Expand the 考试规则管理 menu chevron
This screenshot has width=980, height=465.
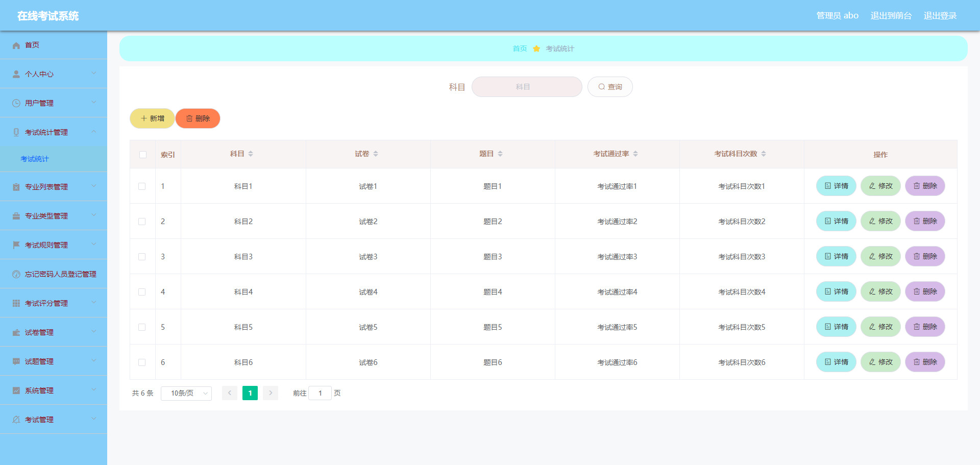pyautogui.click(x=94, y=244)
